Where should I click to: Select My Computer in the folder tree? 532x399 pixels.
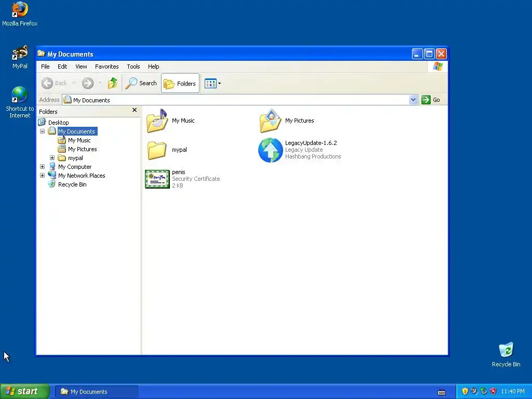pyautogui.click(x=75, y=167)
